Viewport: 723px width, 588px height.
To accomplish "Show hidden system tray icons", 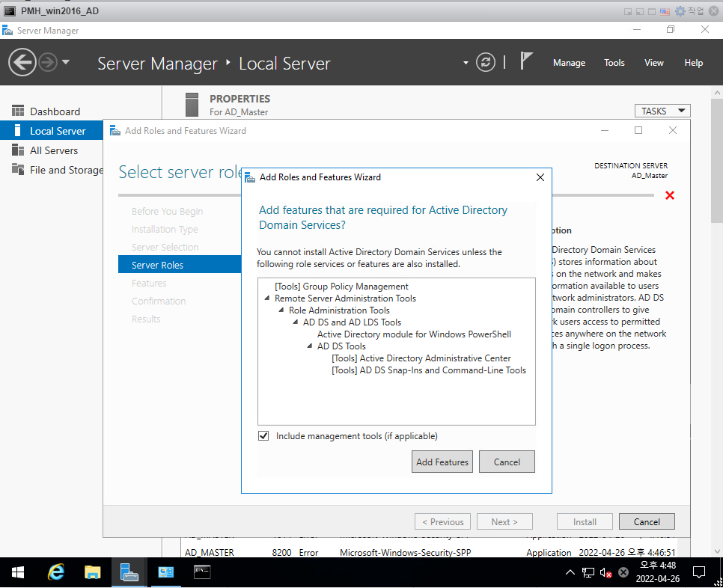I will (x=570, y=572).
